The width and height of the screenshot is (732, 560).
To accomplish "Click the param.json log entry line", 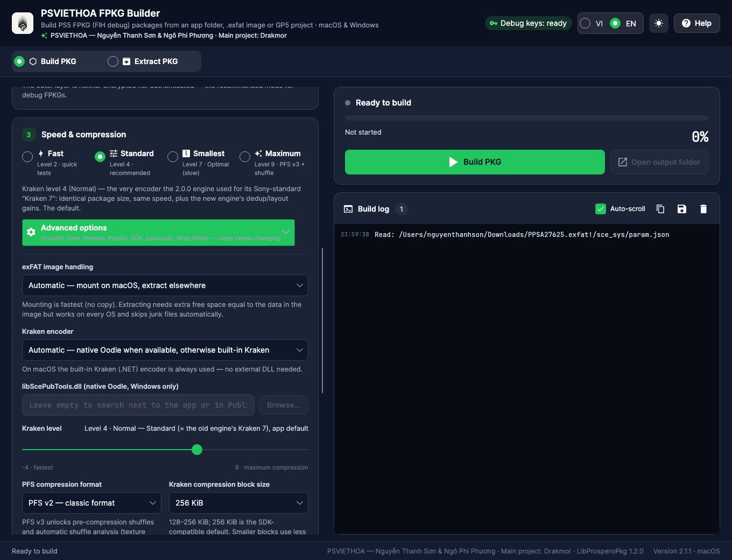I will [505, 235].
